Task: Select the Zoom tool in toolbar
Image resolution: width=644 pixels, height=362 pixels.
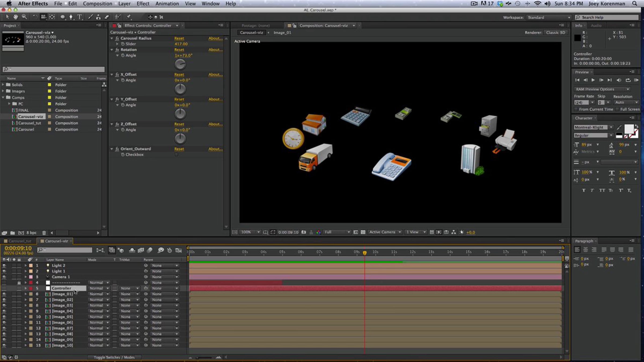Action: (x=24, y=17)
